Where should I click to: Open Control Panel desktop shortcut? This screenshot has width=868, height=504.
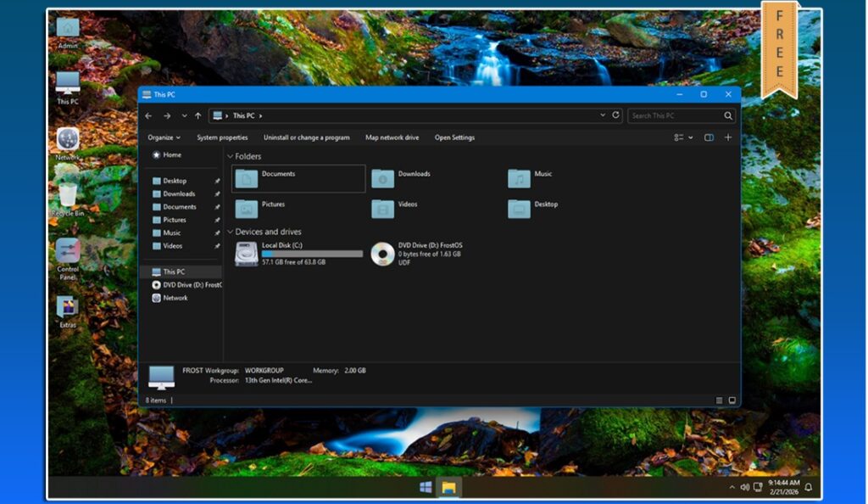(68, 252)
